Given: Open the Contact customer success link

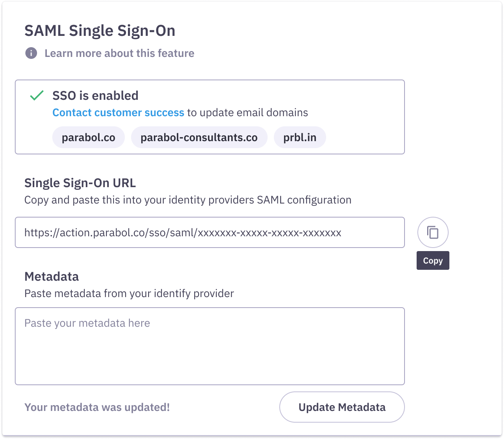Looking at the screenshot, I should click(118, 112).
